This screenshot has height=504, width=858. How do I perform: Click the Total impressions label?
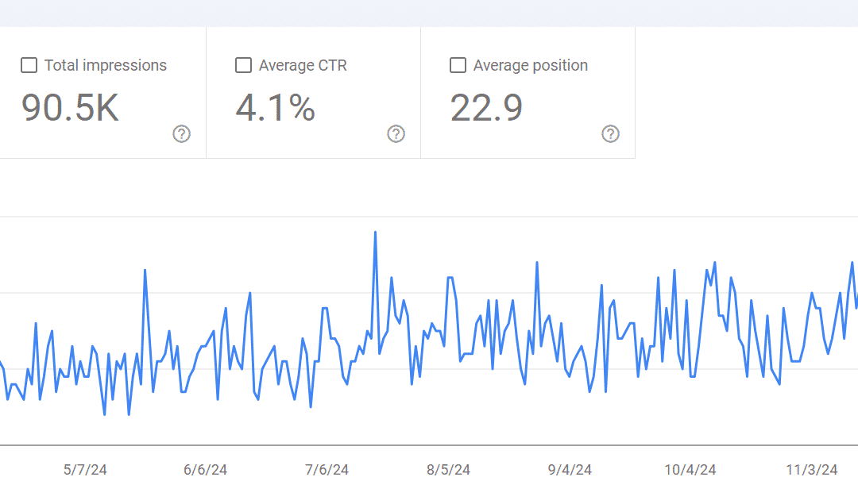[x=106, y=66]
